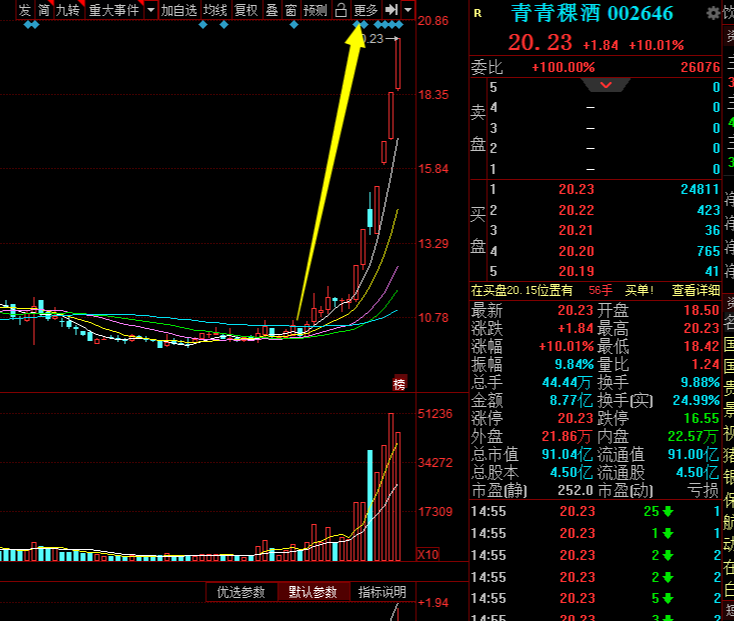Image resolution: width=735 pixels, height=621 pixels.
Task: Click the 最低 value 18.42
Action: pos(701,346)
